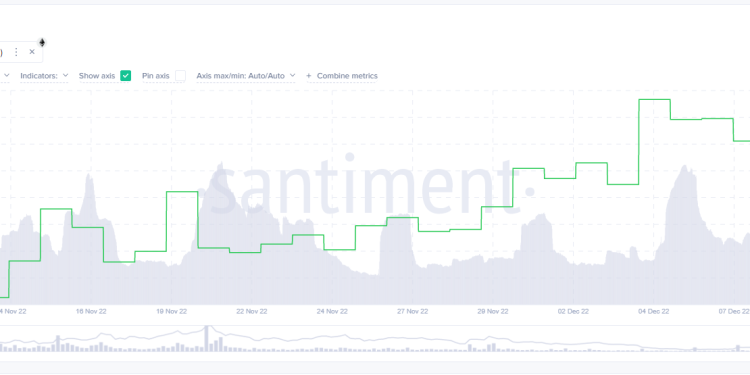This screenshot has width=750, height=375.
Task: Expand the partially hidden leftmost settings chevron
Action: (6, 75)
